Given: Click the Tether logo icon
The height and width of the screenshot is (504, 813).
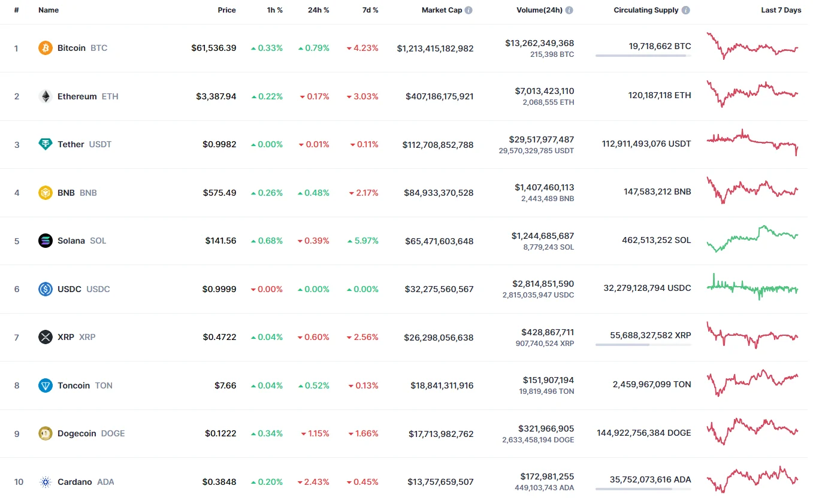Looking at the screenshot, I should 46,144.
